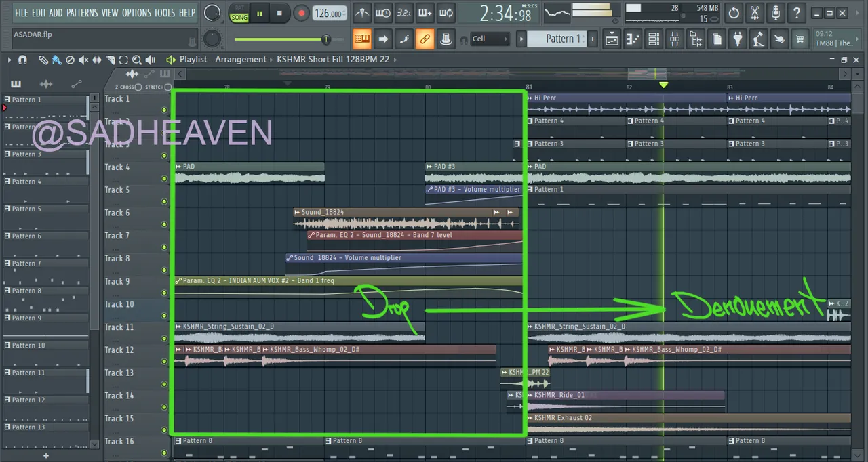This screenshot has height=462, width=868.
Task: Toggle the metronome icon
Action: pyautogui.click(x=362, y=13)
